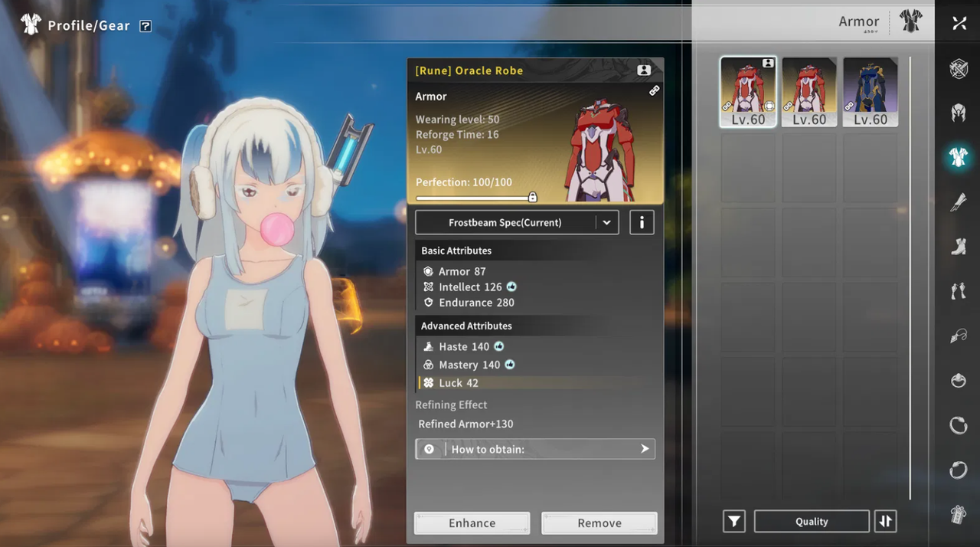Select the second red Lv.60 armor thumbnail
980x547 pixels.
pyautogui.click(x=809, y=92)
